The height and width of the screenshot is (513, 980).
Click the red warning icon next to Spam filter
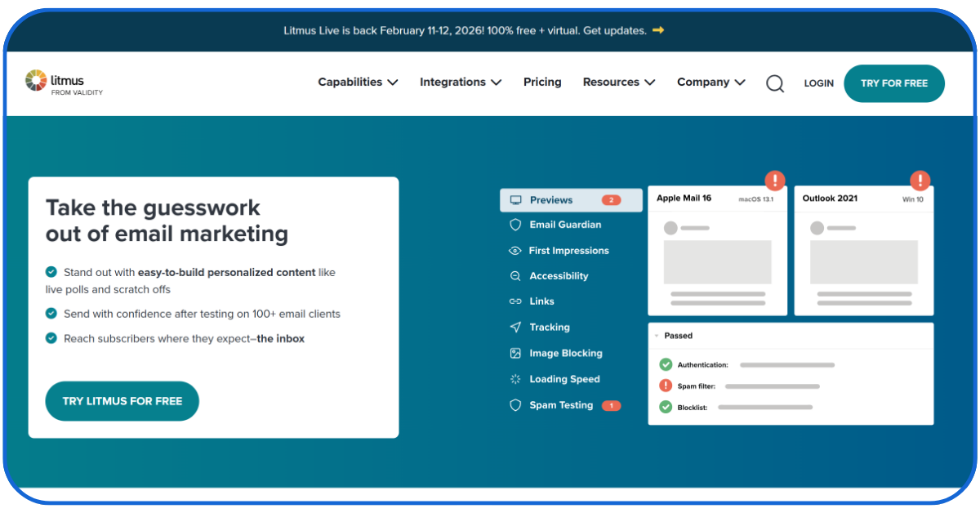pos(666,386)
